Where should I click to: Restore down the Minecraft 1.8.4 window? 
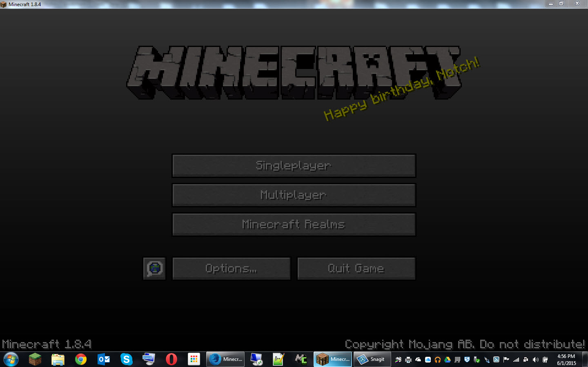pos(561,4)
